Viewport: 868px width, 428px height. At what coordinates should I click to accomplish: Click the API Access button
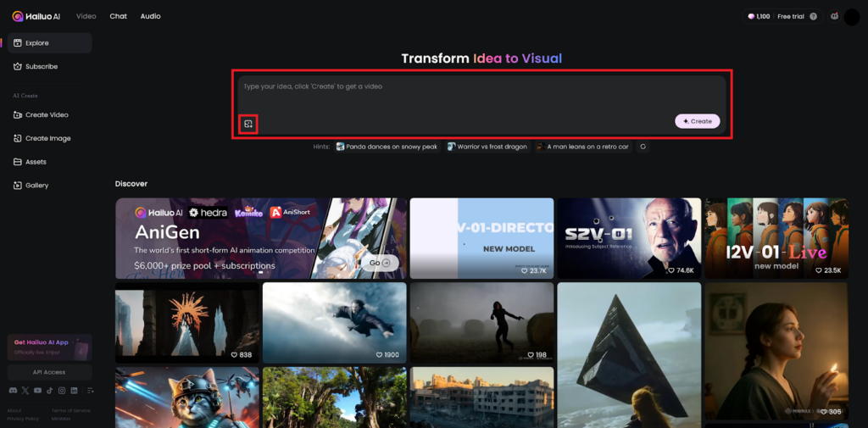click(x=50, y=372)
